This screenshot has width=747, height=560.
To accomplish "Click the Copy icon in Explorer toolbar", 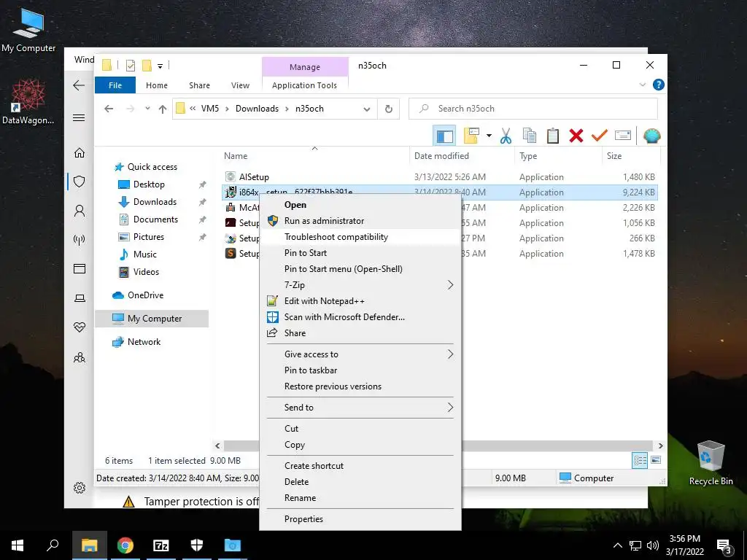I will [530, 136].
